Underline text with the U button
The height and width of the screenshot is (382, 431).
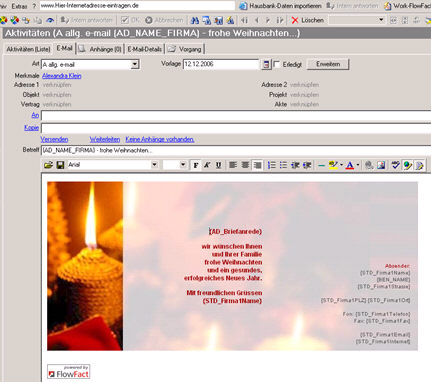tap(218, 165)
